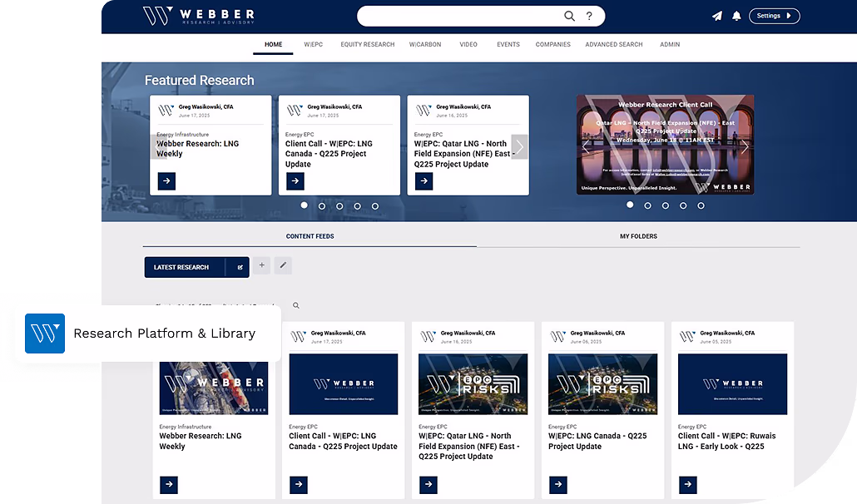The image size is (857, 504).
Task: Open Webber Research Client Call banner
Action: (665, 145)
